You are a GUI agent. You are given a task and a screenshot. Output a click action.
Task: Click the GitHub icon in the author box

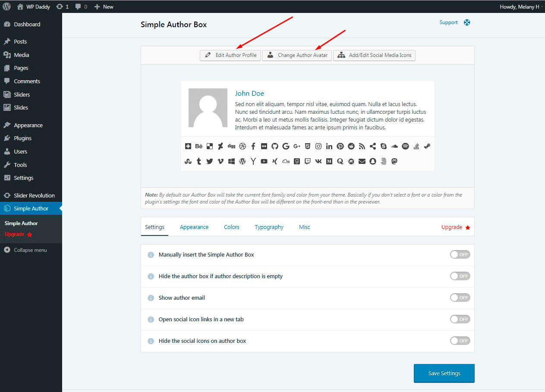point(275,146)
